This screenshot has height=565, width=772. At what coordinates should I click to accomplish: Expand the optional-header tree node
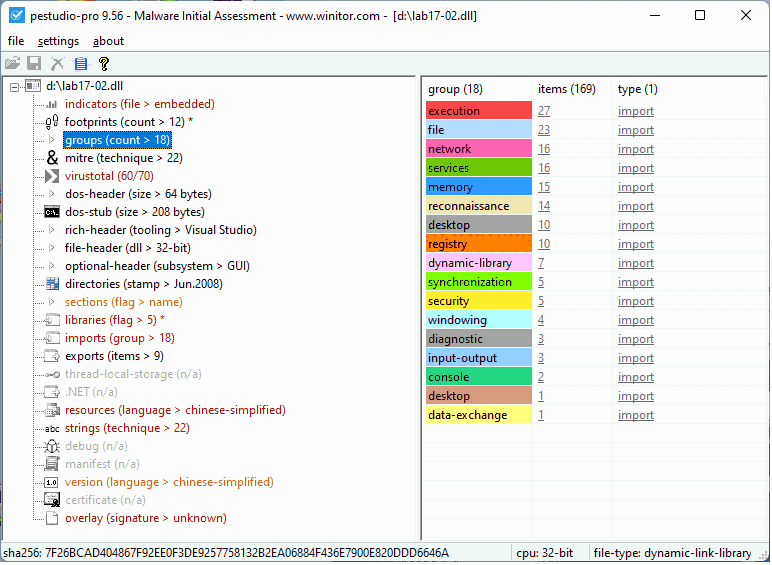[52, 266]
